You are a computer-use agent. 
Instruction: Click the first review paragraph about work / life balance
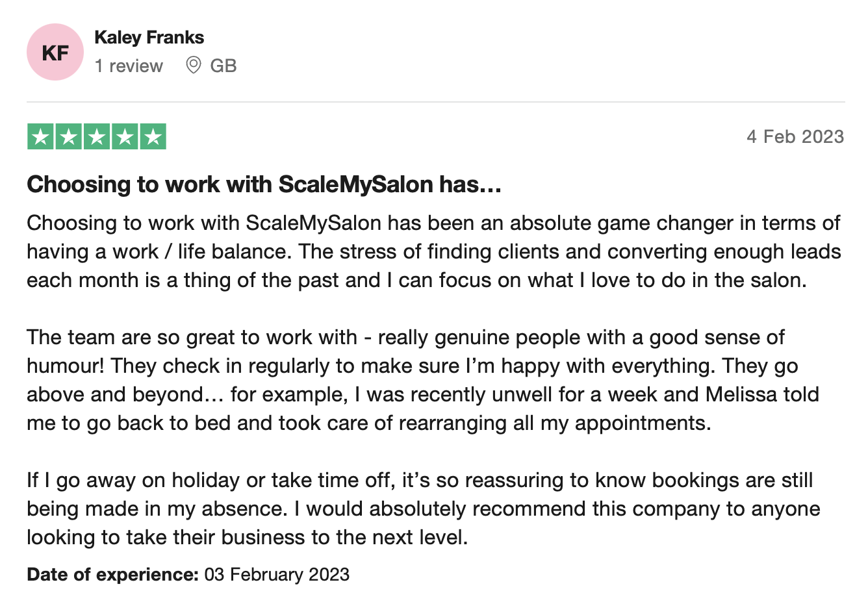tap(434, 251)
